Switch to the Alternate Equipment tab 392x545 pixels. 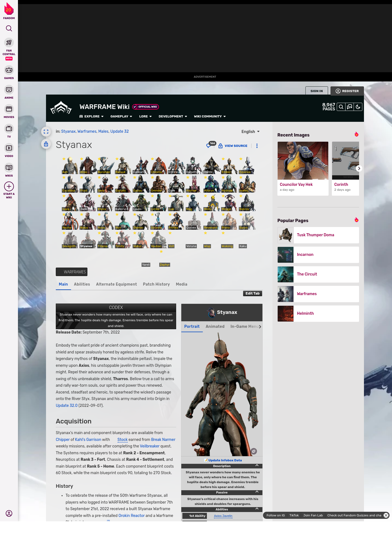pyautogui.click(x=117, y=284)
